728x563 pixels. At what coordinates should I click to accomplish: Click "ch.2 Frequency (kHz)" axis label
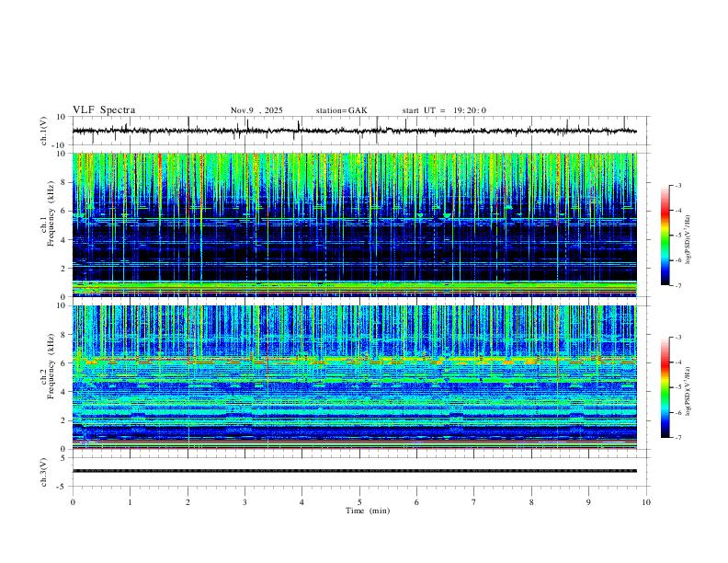click(x=48, y=366)
